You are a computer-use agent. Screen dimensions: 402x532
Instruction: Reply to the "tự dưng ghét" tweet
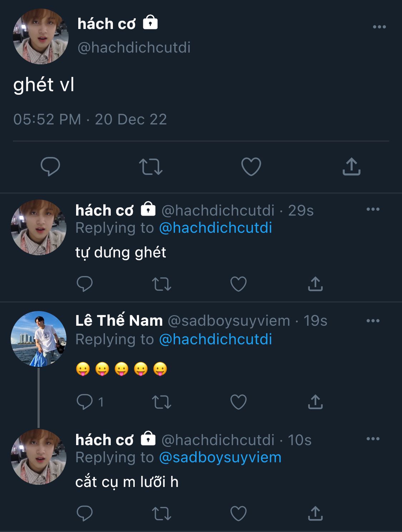pyautogui.click(x=85, y=284)
